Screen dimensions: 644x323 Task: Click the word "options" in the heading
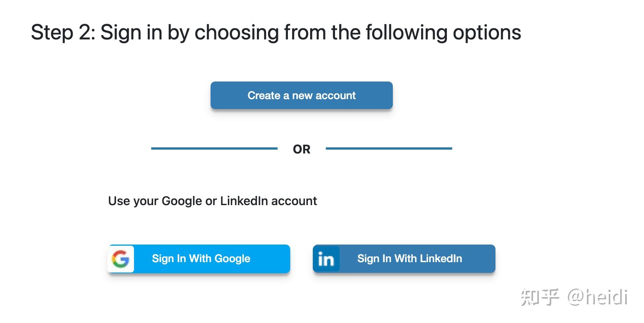point(487,33)
